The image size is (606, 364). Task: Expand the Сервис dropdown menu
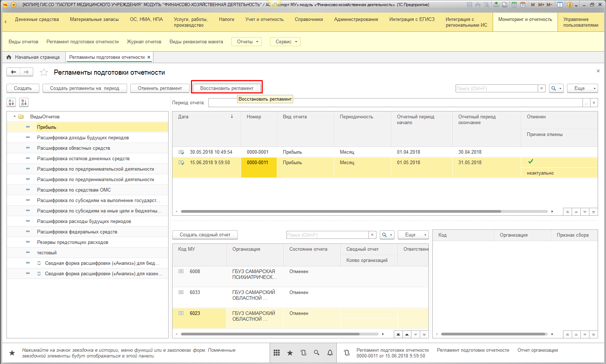pyautogui.click(x=285, y=42)
